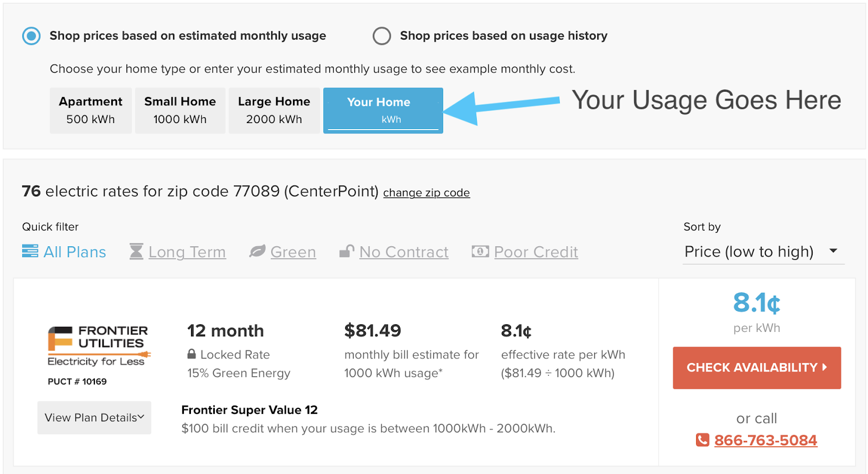Click the red phone icon

703,440
